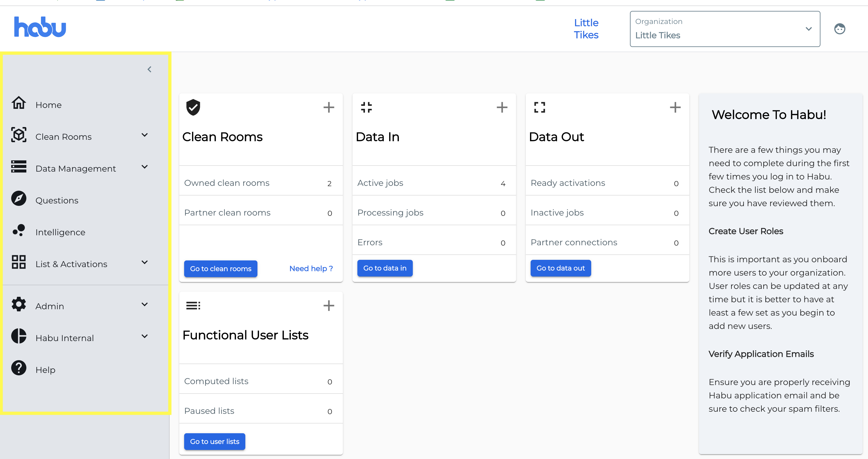Click plus icon on Clean Rooms card
Screen dimensions: 868x459
329,108
